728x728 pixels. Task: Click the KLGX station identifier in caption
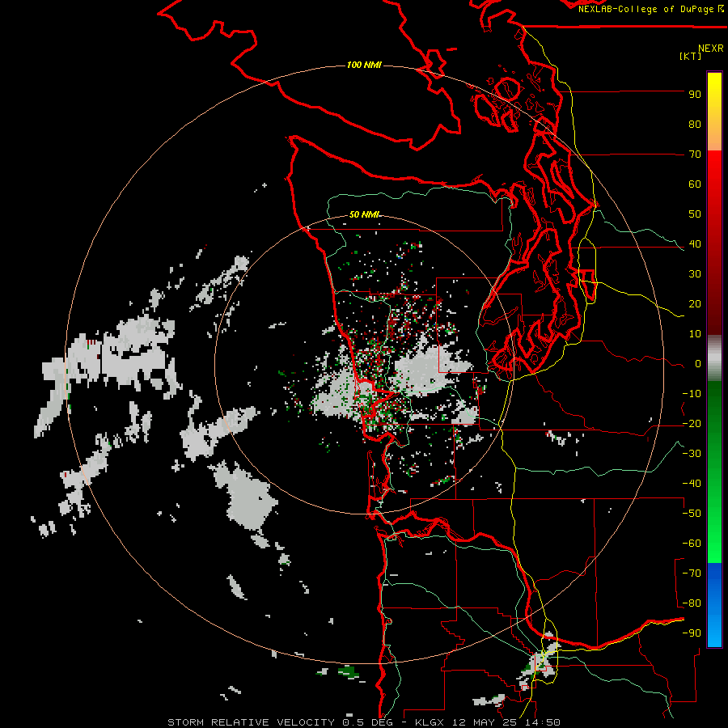point(430,722)
